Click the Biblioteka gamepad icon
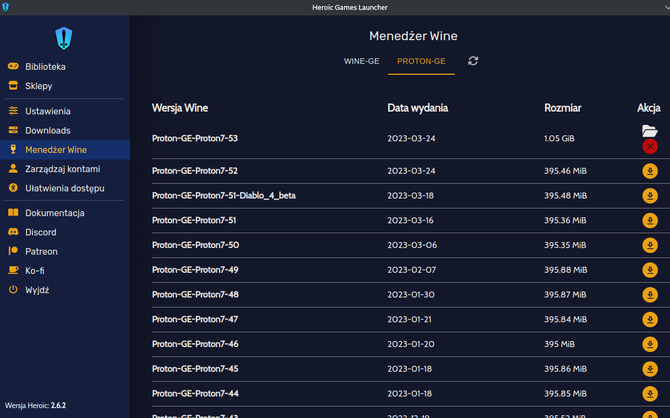The image size is (670, 418). click(x=13, y=66)
